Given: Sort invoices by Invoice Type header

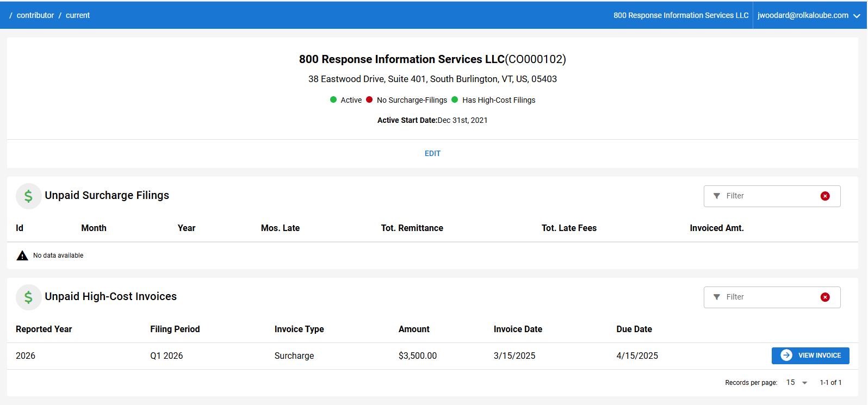Looking at the screenshot, I should click(299, 329).
